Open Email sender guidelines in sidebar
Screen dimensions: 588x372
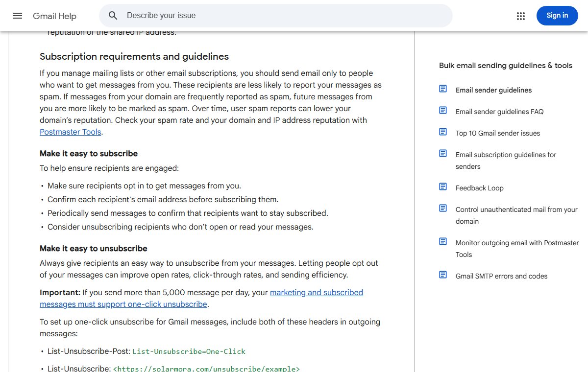(493, 90)
